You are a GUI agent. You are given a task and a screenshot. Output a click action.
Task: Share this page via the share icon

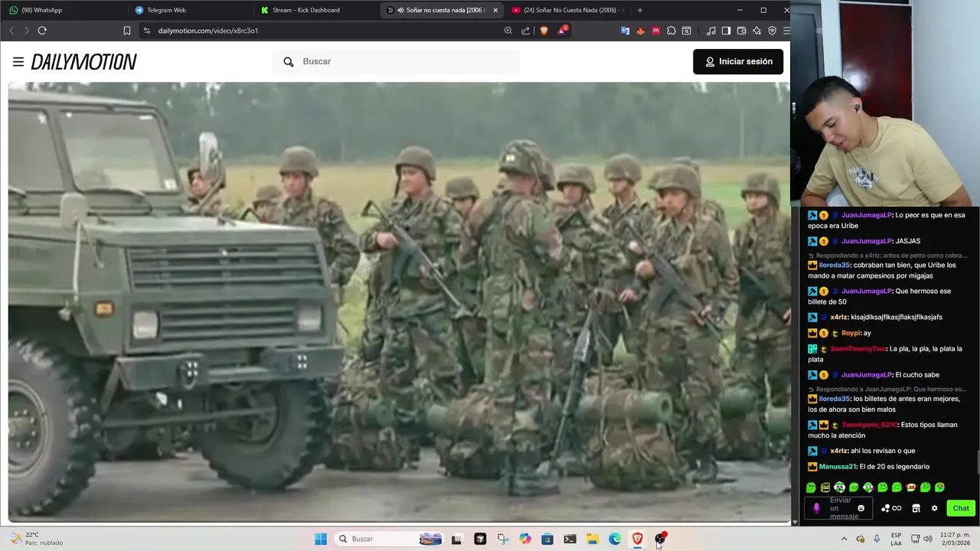(526, 31)
